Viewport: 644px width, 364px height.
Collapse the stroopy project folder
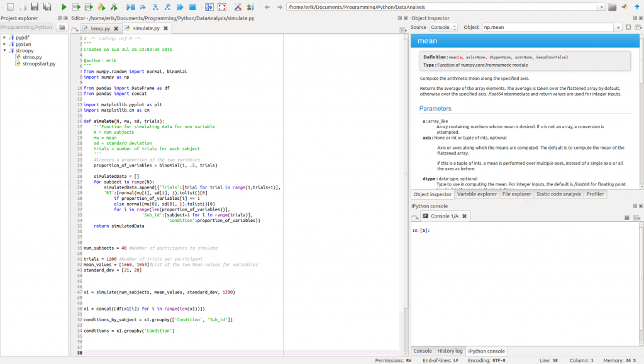pos(4,51)
